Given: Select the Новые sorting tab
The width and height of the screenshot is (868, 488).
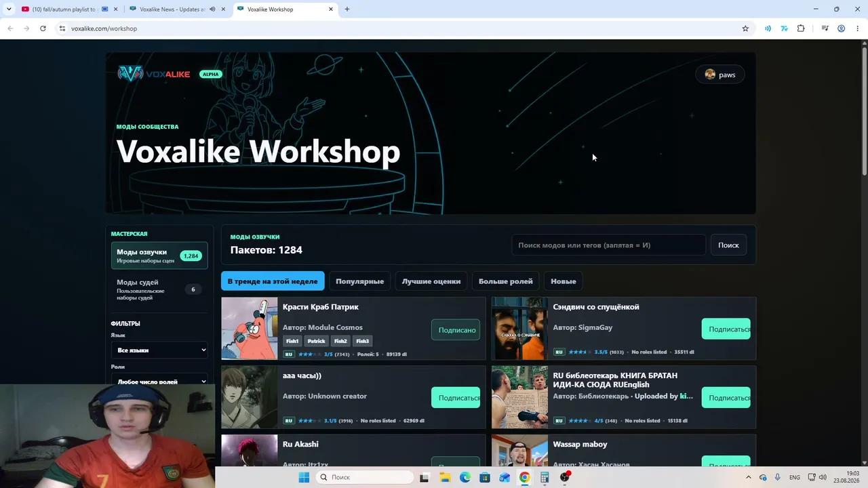Looking at the screenshot, I should 564,281.
